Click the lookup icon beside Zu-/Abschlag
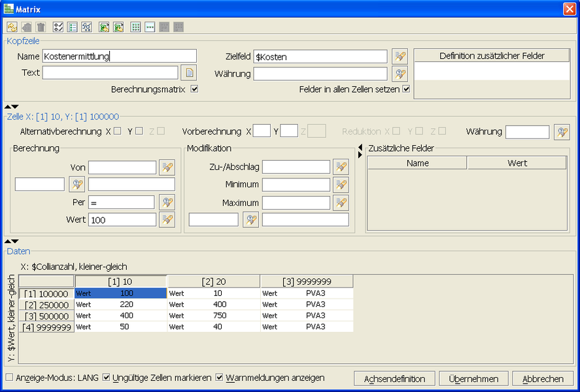Screen dimensions: 580x392 (341, 167)
